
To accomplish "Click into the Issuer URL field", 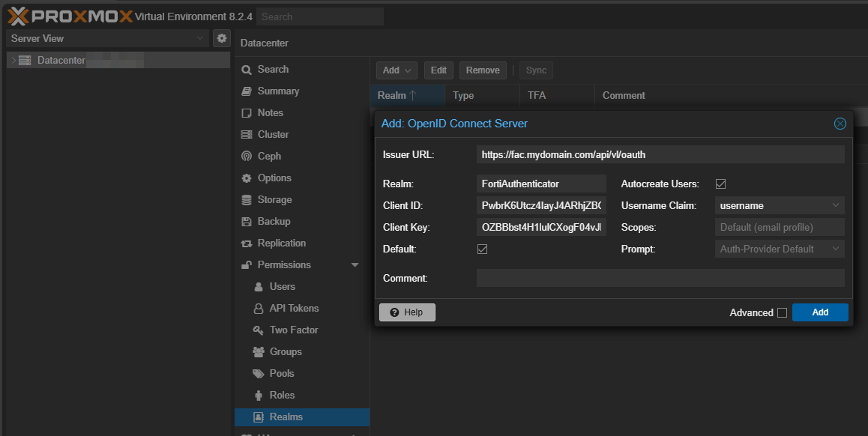I will (x=660, y=155).
